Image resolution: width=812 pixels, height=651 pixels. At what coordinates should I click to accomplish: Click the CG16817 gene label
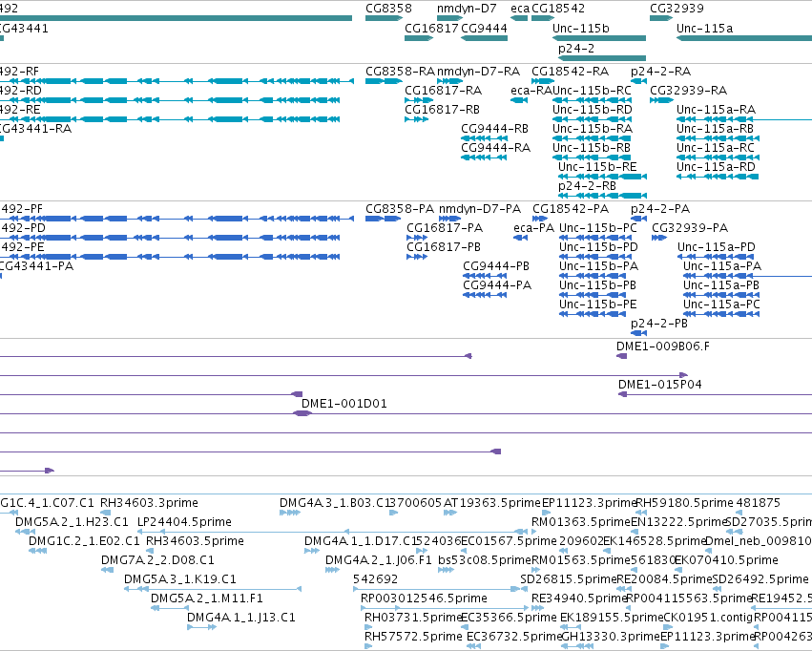(x=431, y=28)
